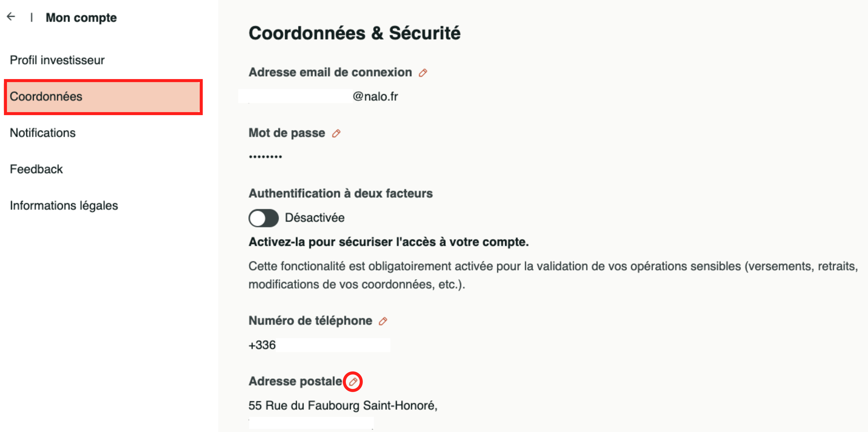Click the 55 Rue du Faubourg Saint-Honoré address
Image resolution: width=868 pixels, height=432 pixels.
[343, 405]
